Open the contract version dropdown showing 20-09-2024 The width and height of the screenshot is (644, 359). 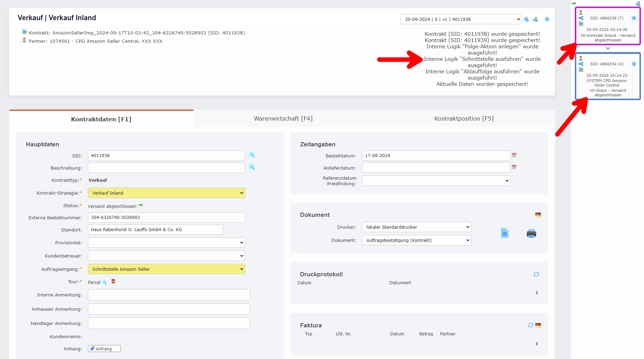click(x=461, y=19)
